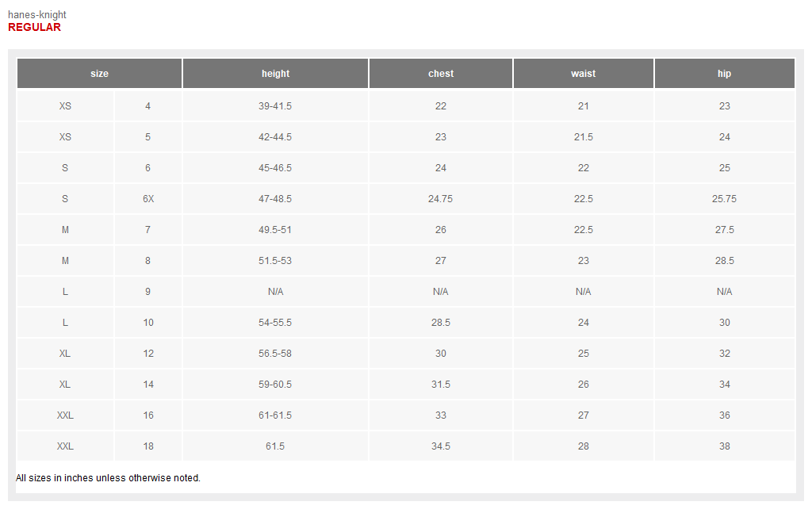The height and width of the screenshot is (513, 812).
Task: Click the "height" column header
Action: coord(275,74)
